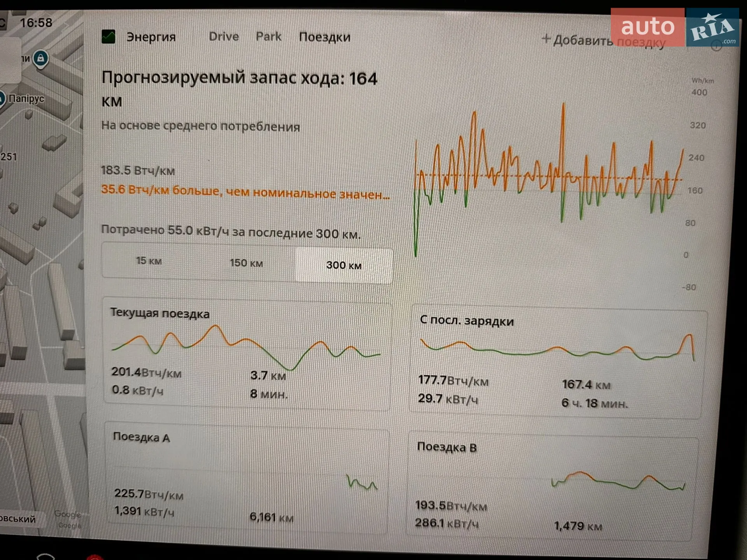Viewport: 747px width, 560px height.
Task: Click the 167.4 км since-charge distance
Action: (x=586, y=385)
